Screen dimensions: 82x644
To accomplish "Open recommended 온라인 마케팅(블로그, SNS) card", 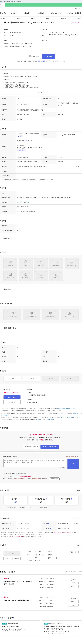I will 20,628.
